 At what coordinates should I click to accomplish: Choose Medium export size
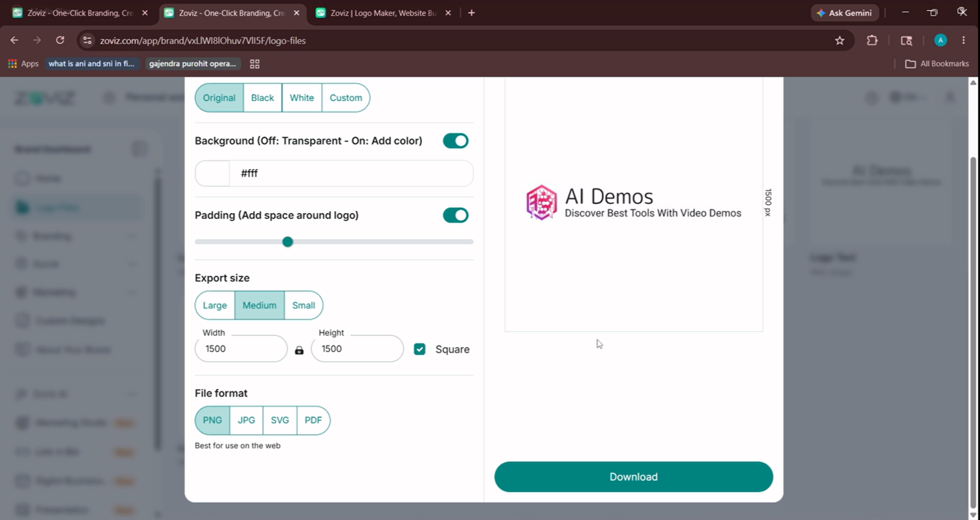pos(260,306)
